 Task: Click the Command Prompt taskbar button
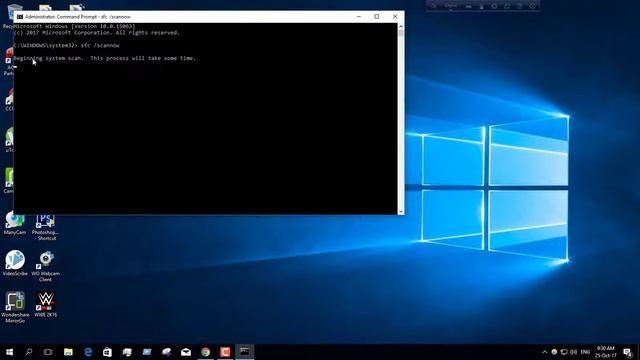[x=244, y=352]
